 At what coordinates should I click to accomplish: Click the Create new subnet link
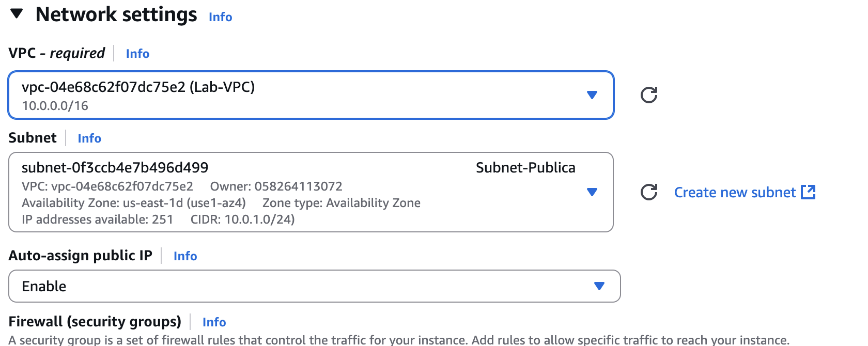[735, 193]
